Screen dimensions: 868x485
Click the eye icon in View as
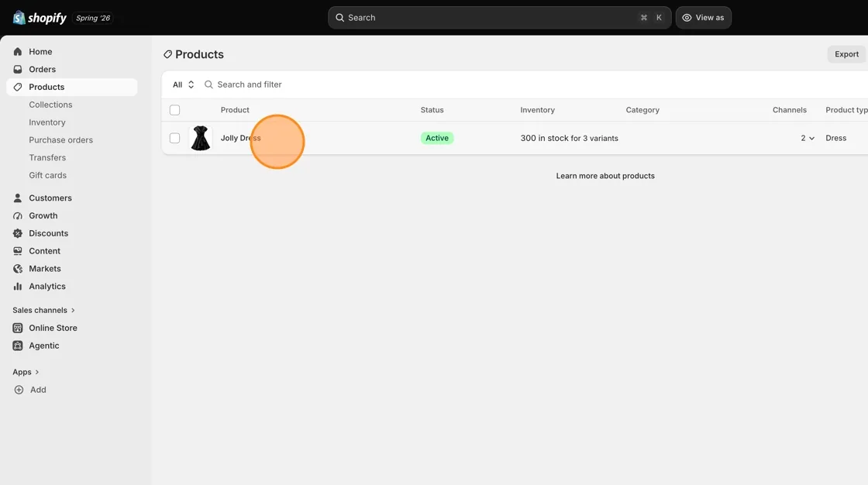[x=687, y=18]
